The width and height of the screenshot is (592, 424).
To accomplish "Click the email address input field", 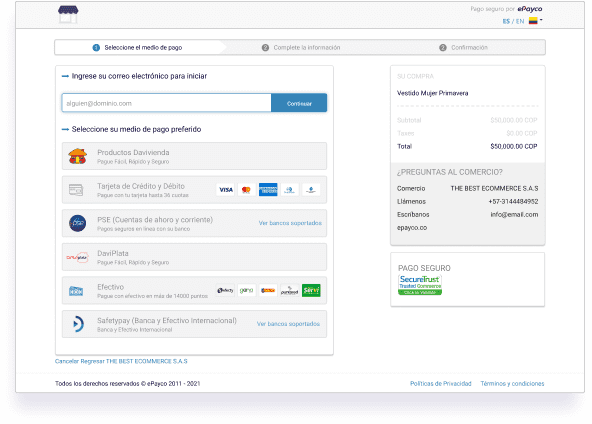I will [166, 103].
